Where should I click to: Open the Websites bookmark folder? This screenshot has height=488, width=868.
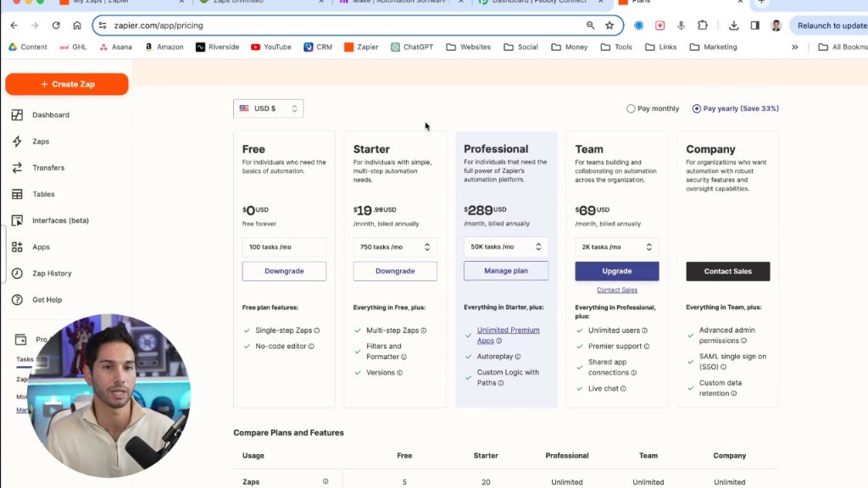point(468,47)
